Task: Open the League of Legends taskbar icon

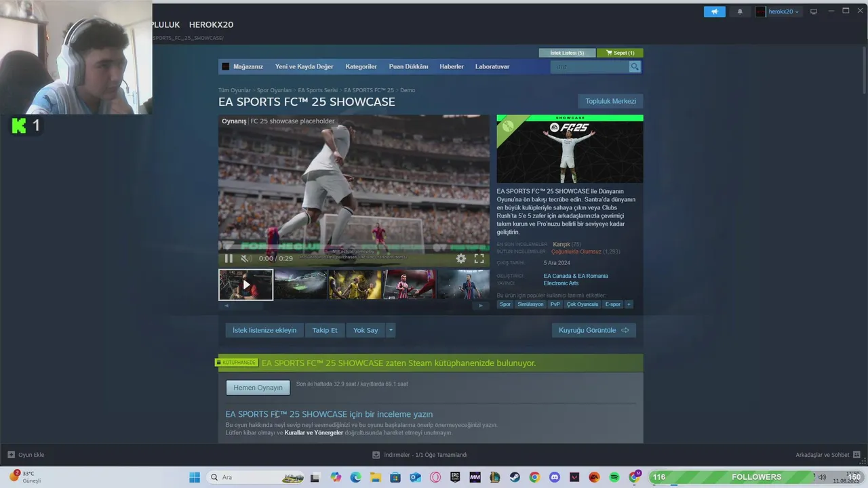Action: coord(495,477)
